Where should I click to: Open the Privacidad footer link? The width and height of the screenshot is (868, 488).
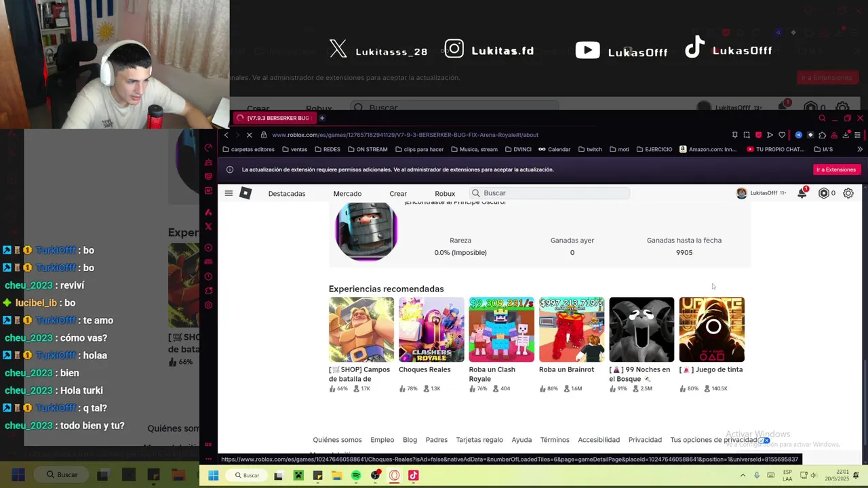point(645,440)
